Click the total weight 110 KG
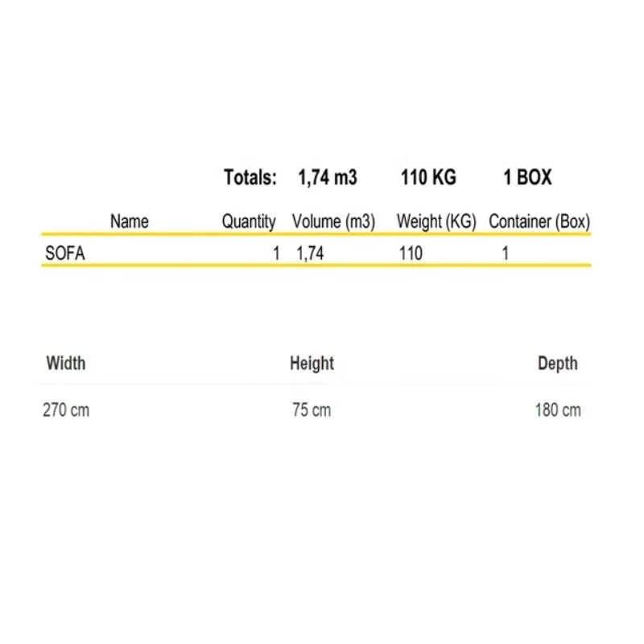The height and width of the screenshot is (644, 644). 428,178
